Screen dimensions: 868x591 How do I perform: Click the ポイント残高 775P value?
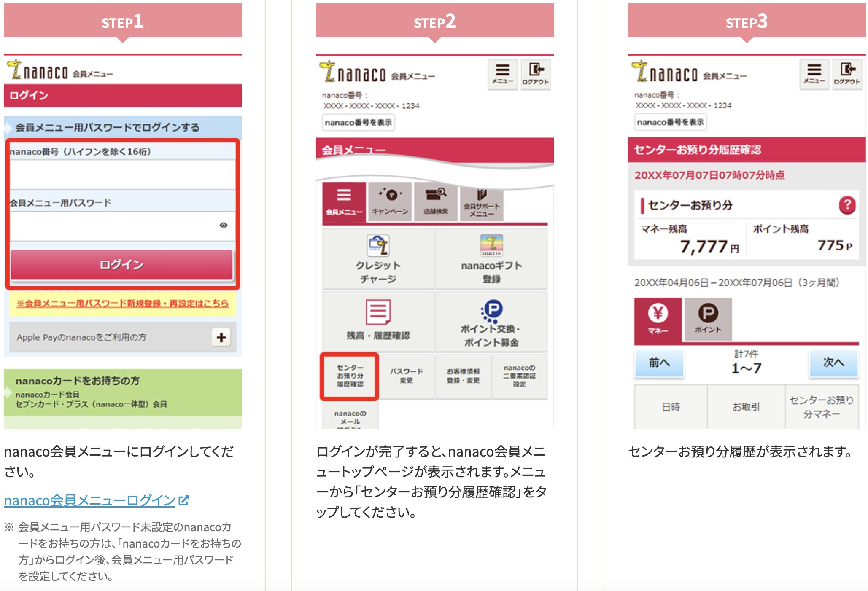point(835,245)
